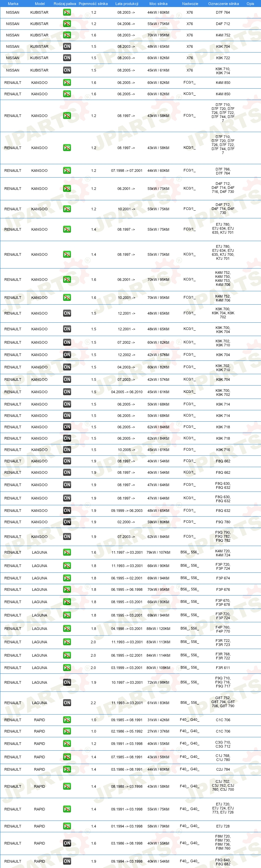Click the diesel ON icon in the Kangoo K9K 716 row

pyautogui.click(x=67, y=449)
